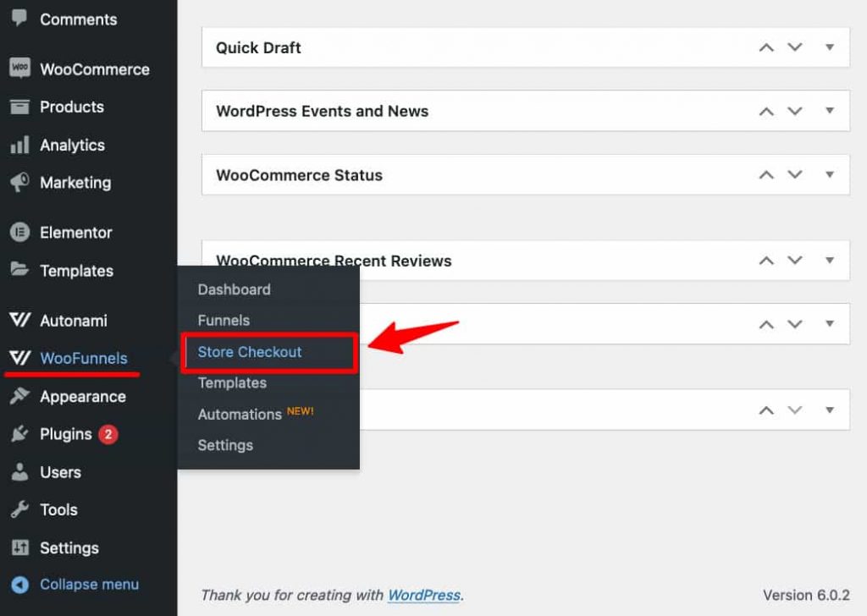Open Automations NEW! submenu item
This screenshot has height=616, width=867.
pos(256,414)
